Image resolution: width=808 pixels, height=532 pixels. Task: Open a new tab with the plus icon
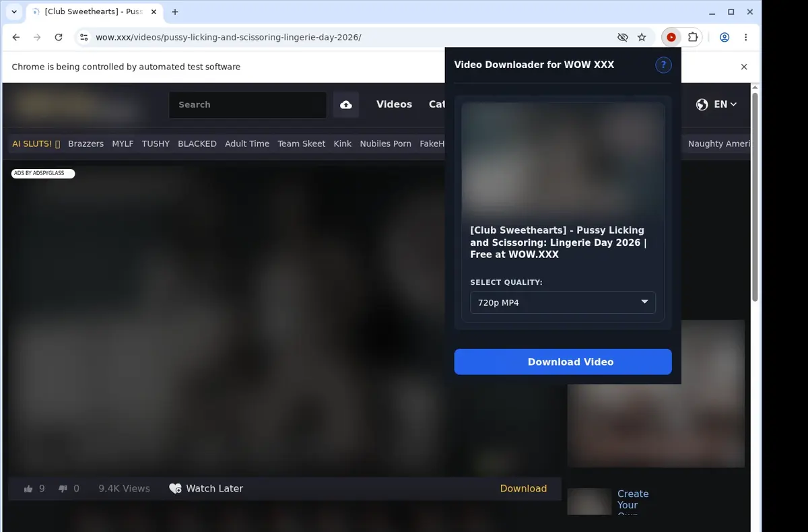[175, 11]
